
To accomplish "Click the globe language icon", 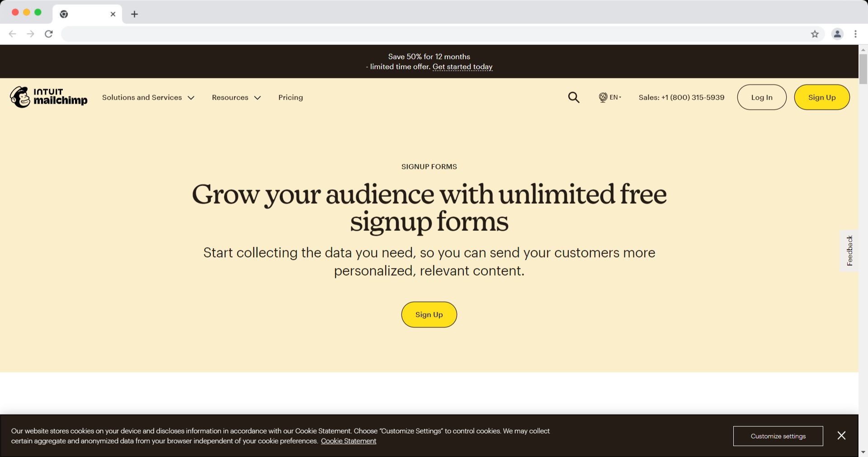I will pyautogui.click(x=603, y=97).
